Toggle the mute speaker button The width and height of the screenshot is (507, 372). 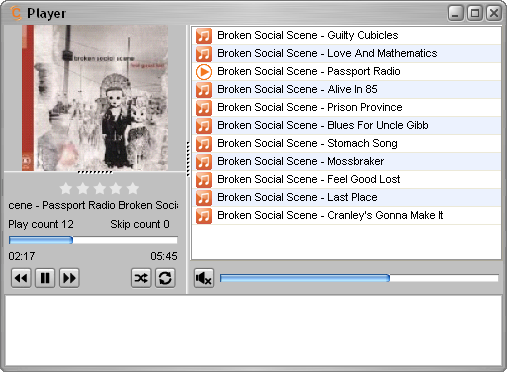coord(204,278)
